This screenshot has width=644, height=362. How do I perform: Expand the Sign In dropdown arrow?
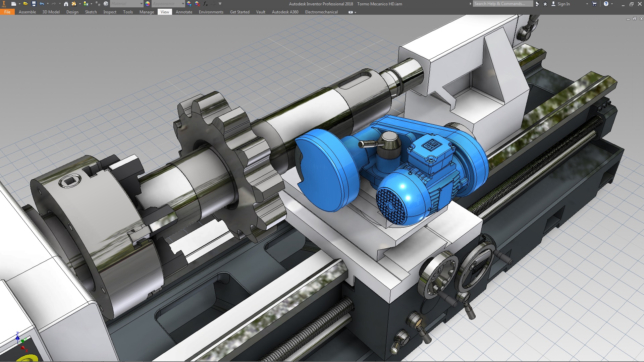(x=587, y=4)
